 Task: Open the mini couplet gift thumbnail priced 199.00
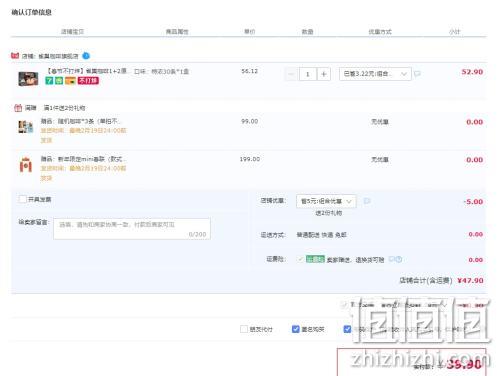pos(26,165)
